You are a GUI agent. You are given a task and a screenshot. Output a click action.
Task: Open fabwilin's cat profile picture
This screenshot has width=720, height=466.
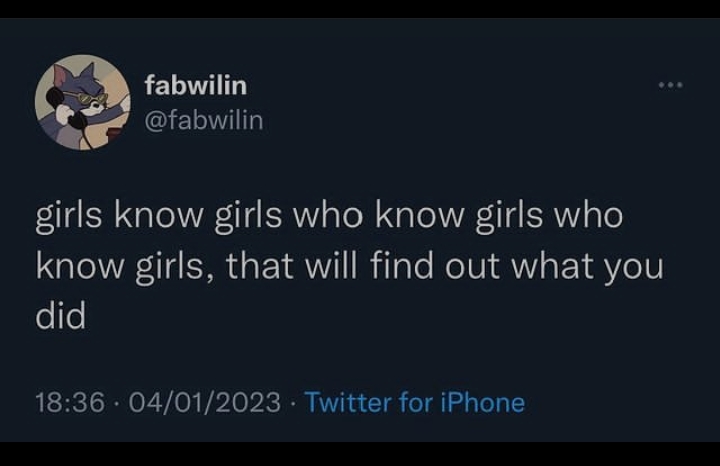point(83,102)
